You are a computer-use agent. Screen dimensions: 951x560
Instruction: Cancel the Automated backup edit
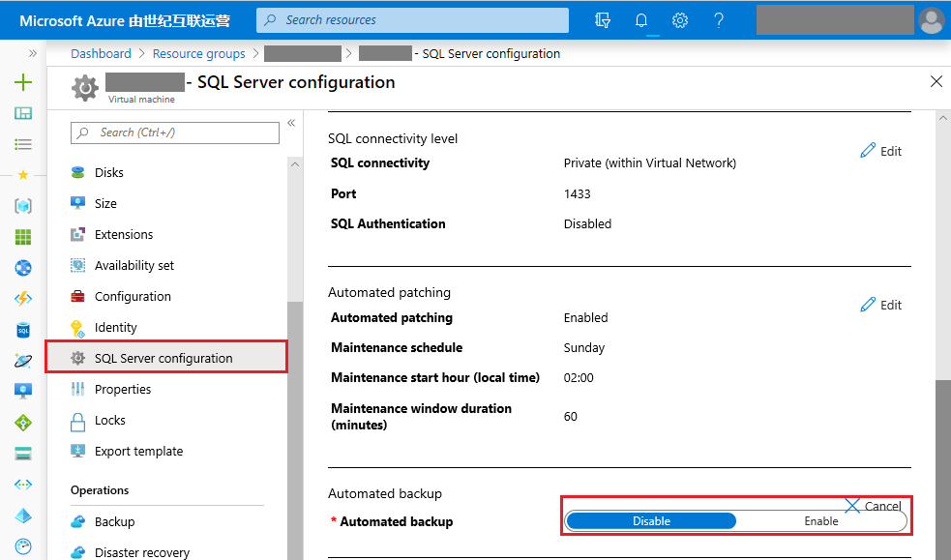click(x=873, y=506)
